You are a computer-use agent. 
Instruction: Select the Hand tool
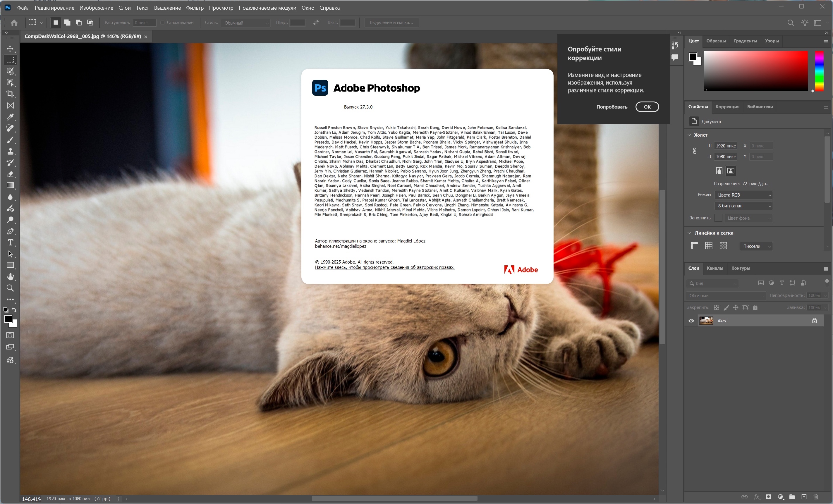coord(10,277)
